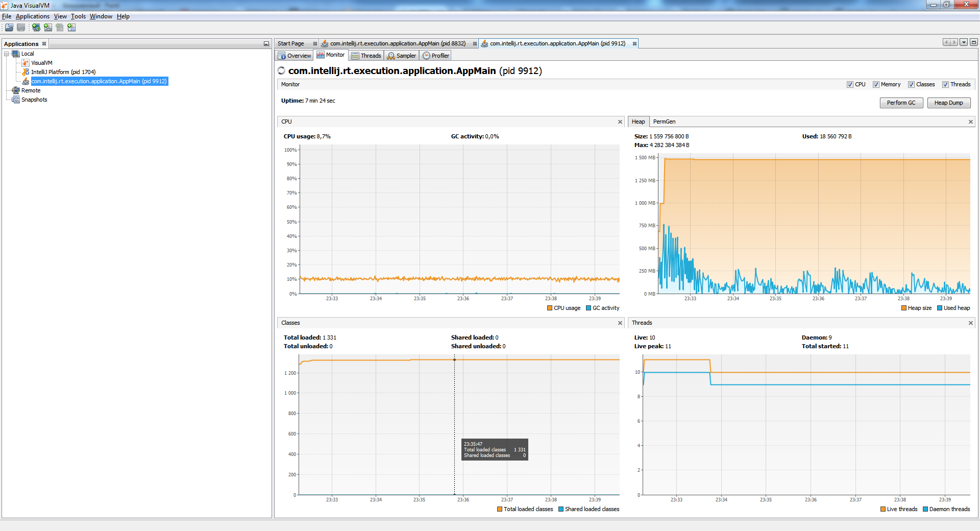
Task: Open the View menu
Action: click(x=60, y=16)
